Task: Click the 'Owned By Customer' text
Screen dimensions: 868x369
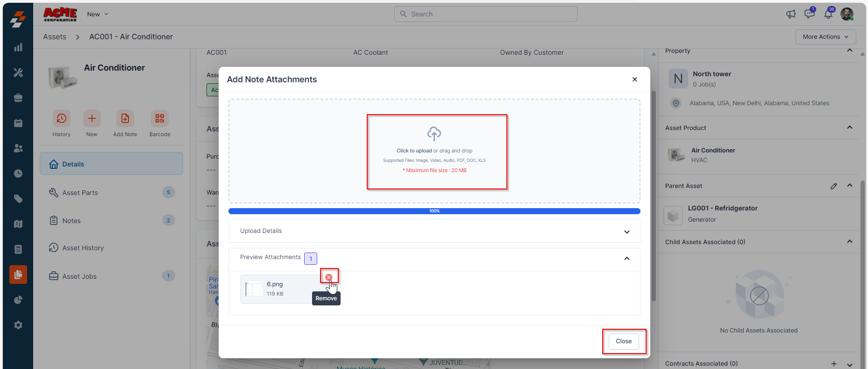Action: [x=532, y=52]
